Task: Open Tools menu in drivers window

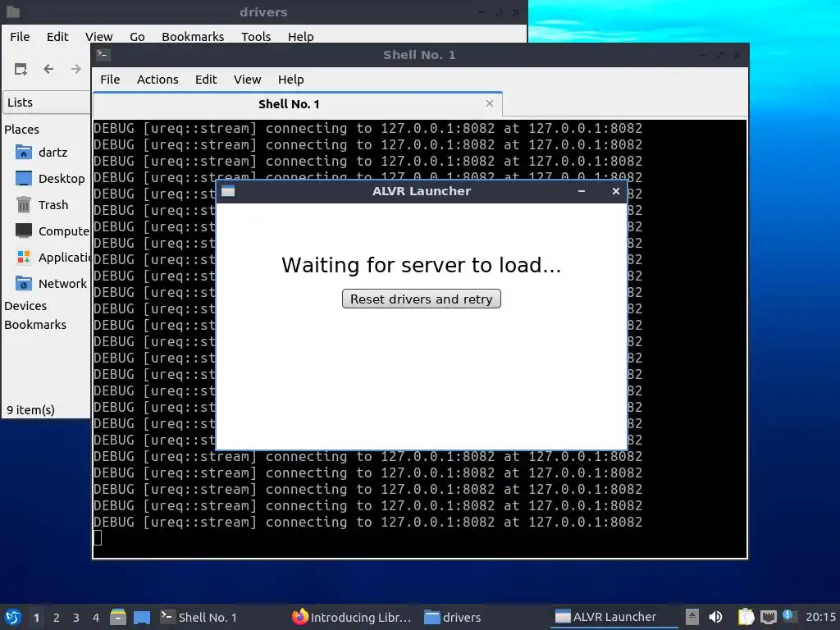Action: tap(256, 36)
